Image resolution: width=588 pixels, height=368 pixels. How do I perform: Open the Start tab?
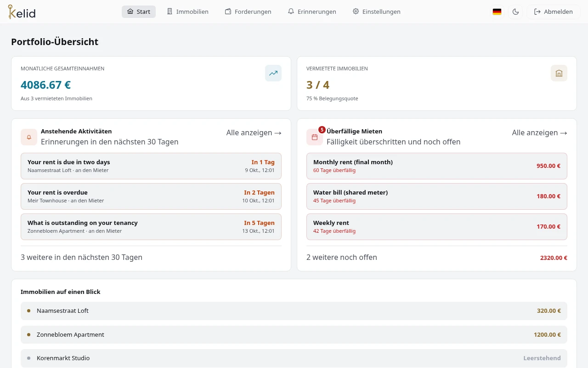pos(139,11)
